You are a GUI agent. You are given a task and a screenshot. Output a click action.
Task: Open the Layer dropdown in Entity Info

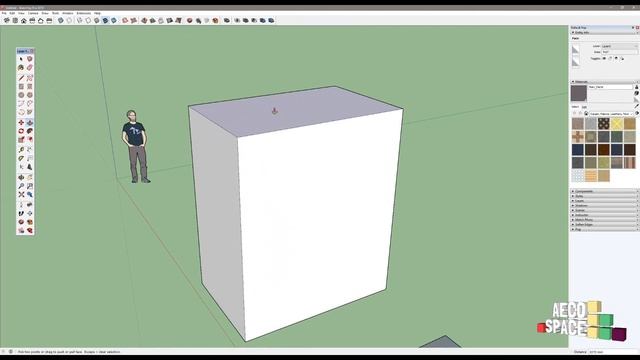coord(619,46)
